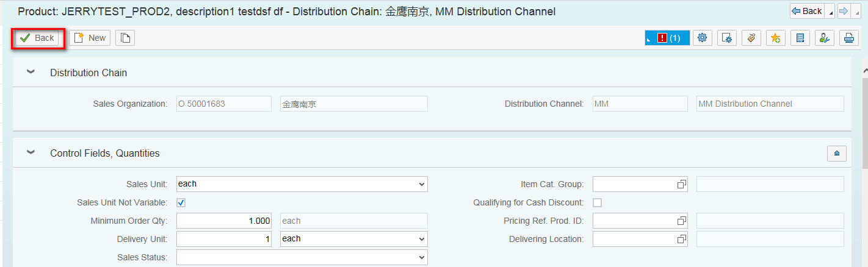Click the checkmark Back toolbar button
The height and width of the screenshot is (267, 868).
coord(37,38)
